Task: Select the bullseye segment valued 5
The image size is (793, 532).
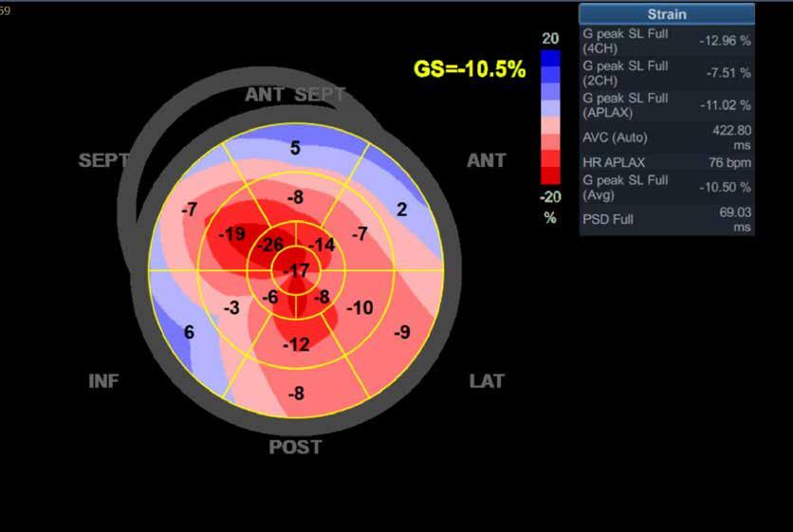Action: (295, 148)
